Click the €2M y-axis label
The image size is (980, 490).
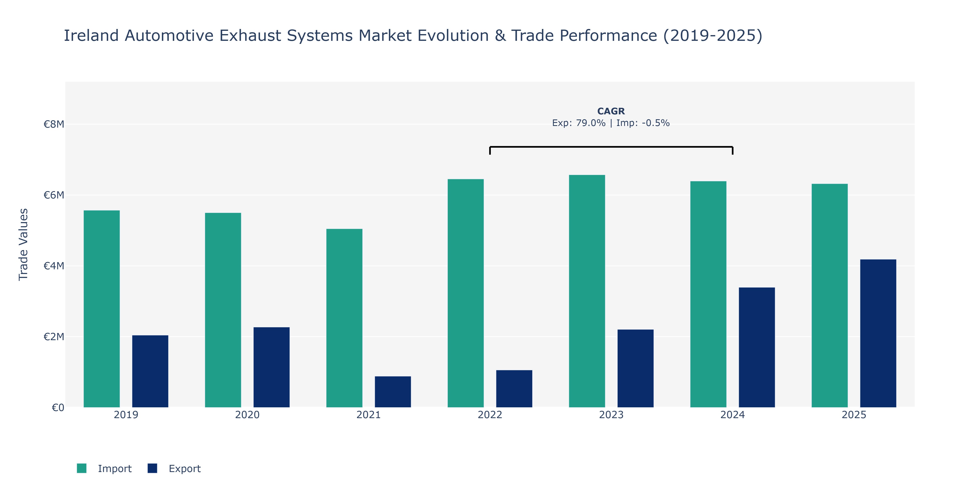(x=54, y=337)
